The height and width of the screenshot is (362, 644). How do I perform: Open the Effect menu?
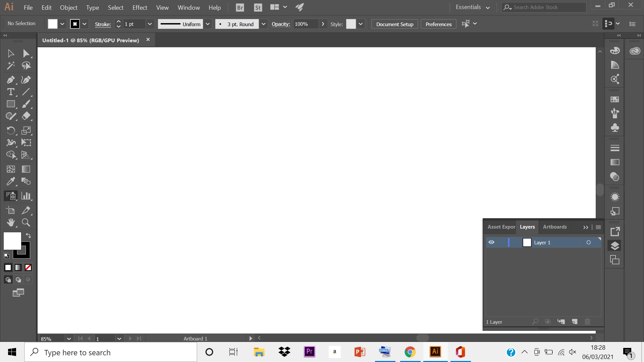tap(140, 7)
